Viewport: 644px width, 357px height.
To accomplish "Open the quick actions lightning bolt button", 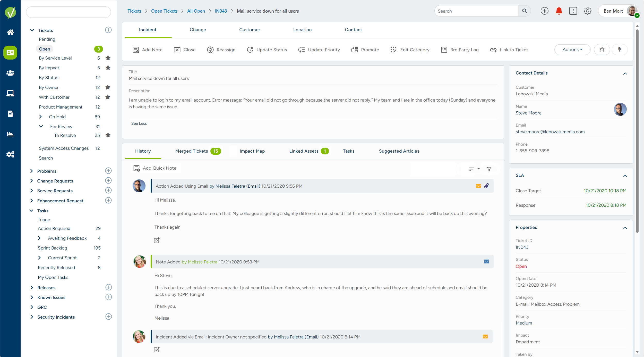I will pos(620,49).
